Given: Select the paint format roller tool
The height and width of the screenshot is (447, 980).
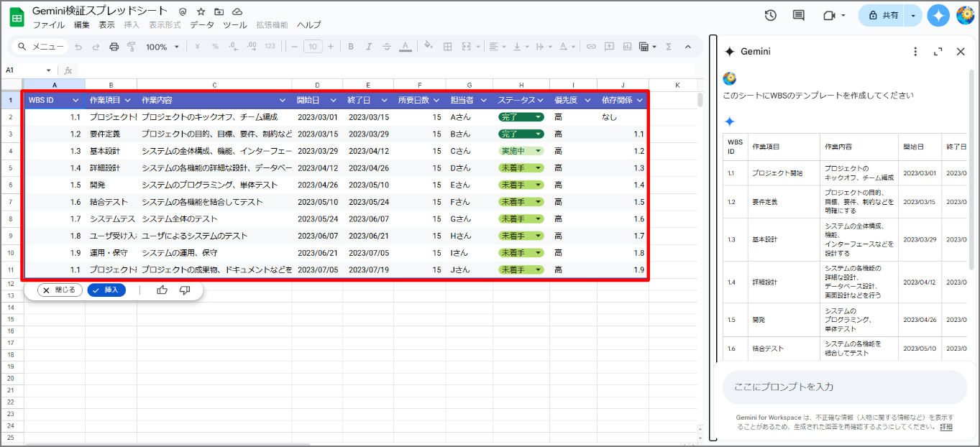Looking at the screenshot, I should tap(132, 47).
